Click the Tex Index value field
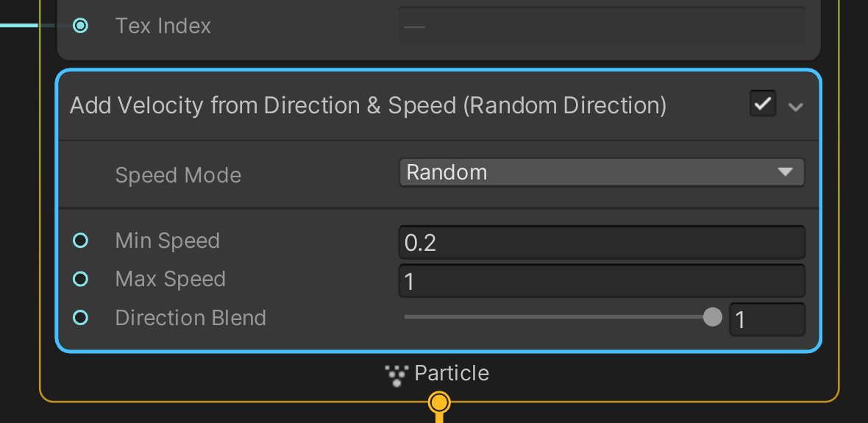868x423 pixels. [x=602, y=26]
